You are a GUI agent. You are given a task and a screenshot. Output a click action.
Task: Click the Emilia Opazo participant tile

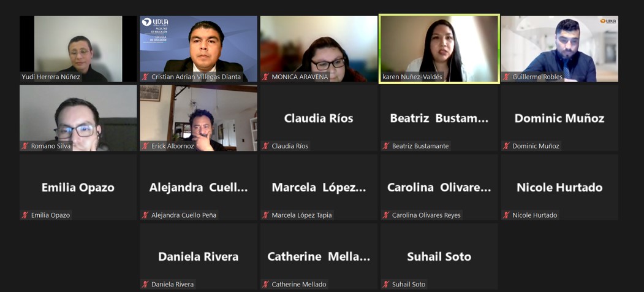point(78,187)
